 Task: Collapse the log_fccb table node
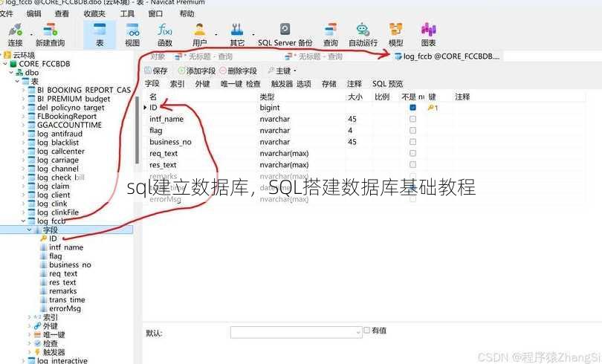tap(23, 221)
